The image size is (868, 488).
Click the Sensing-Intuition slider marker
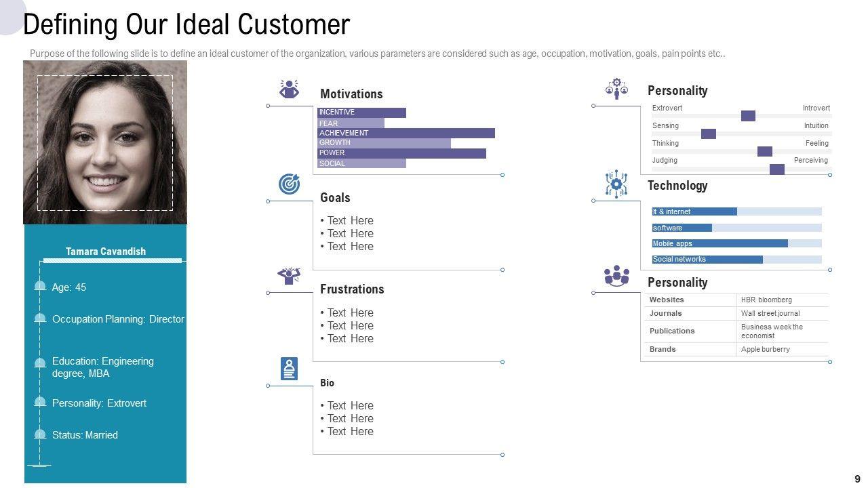[x=709, y=134]
